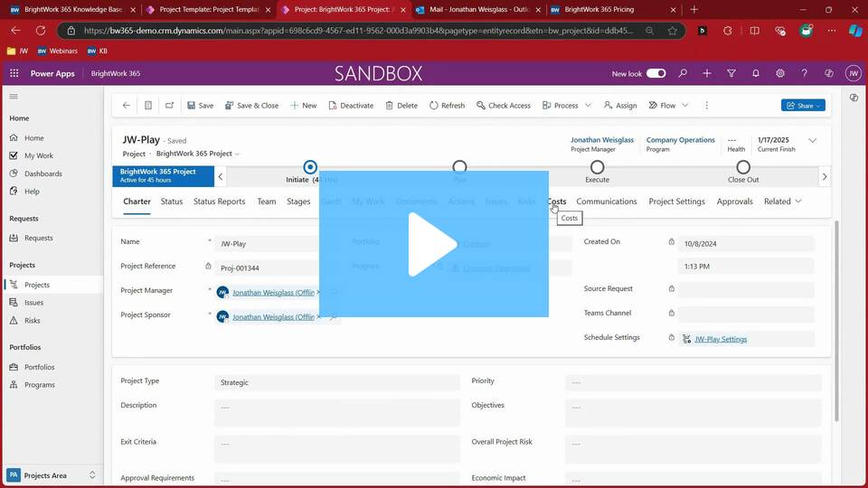Click the Description field
The height and width of the screenshot is (488, 868).
tap(336, 412)
